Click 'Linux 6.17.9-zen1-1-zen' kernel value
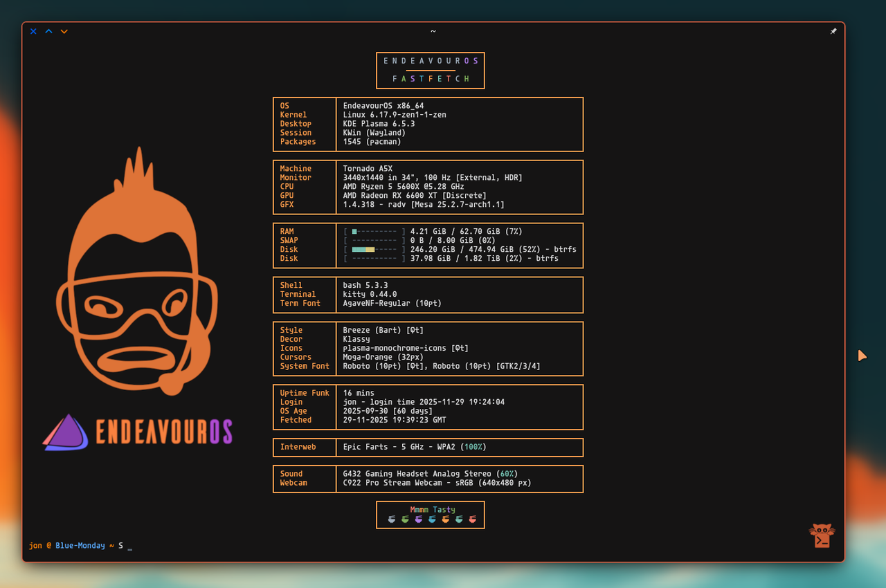 (x=395, y=115)
